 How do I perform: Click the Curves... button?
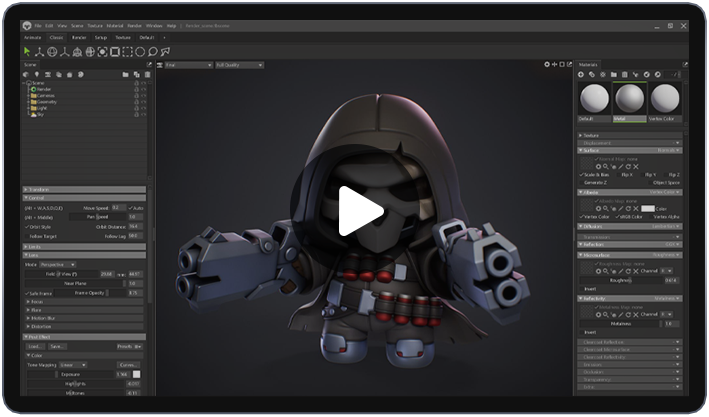(128, 365)
